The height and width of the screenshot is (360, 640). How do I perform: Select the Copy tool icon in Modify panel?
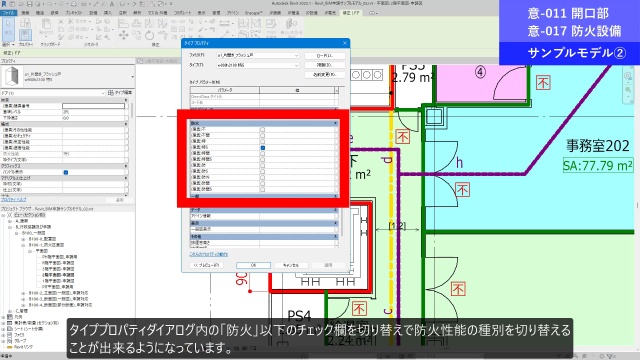pos(136,36)
